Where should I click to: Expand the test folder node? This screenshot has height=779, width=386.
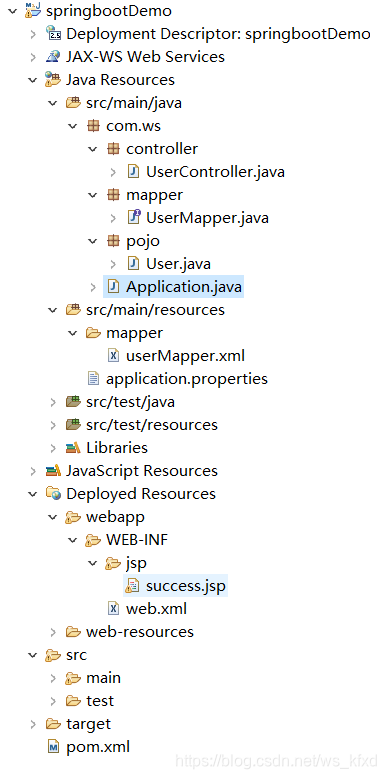click(x=53, y=701)
